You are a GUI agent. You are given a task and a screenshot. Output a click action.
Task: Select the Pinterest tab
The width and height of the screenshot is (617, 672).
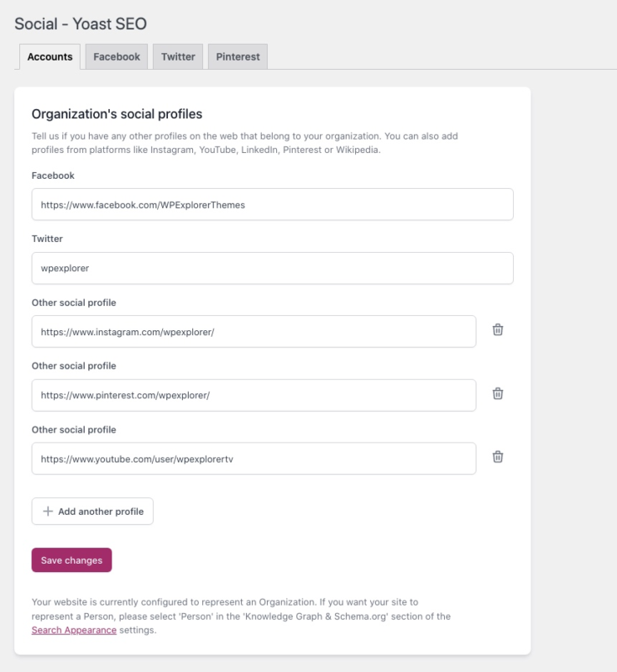pyautogui.click(x=238, y=57)
